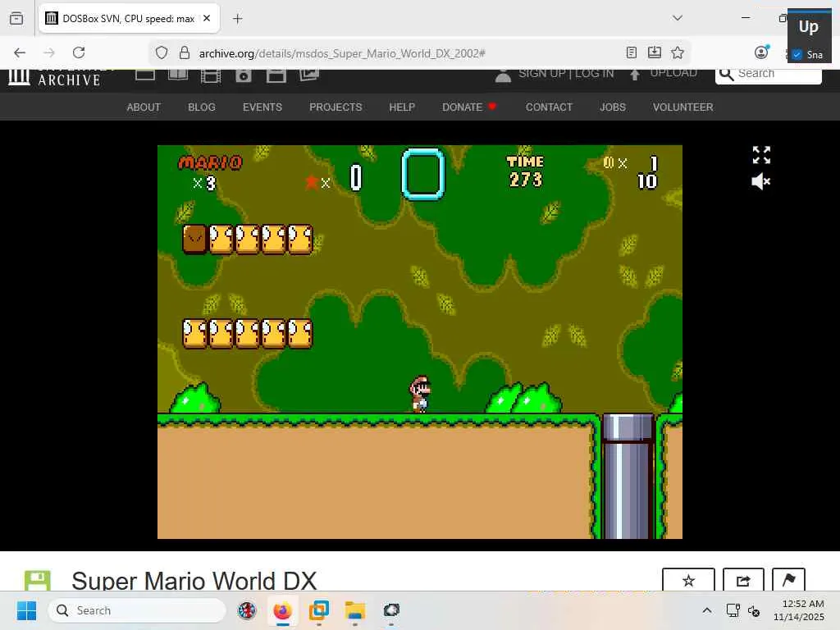This screenshot has height=630, width=840.
Task: Open the VOLUNTEER link
Action: [682, 107]
